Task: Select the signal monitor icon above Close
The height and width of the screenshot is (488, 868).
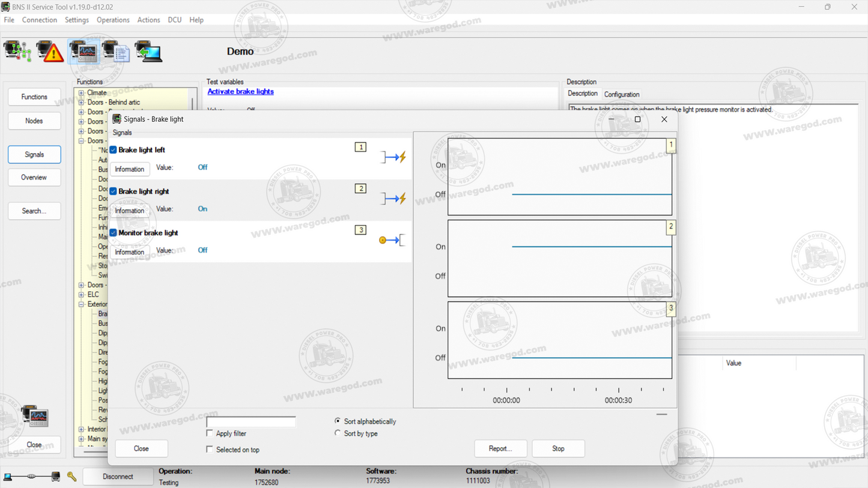Action: pos(34,416)
